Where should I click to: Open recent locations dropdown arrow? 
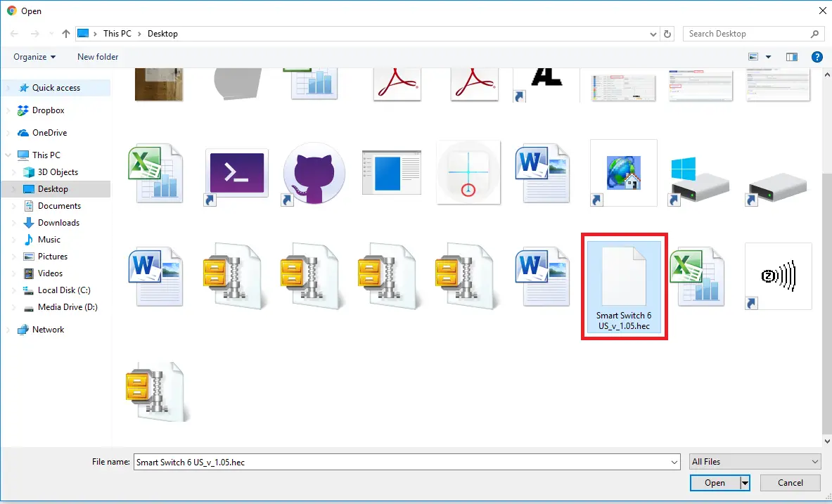pos(51,34)
